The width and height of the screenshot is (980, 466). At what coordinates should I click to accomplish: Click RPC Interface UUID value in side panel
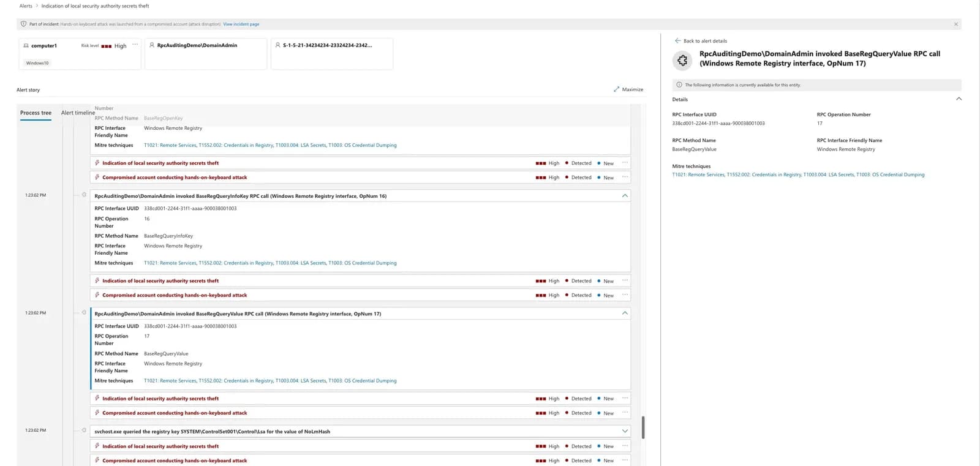718,123
